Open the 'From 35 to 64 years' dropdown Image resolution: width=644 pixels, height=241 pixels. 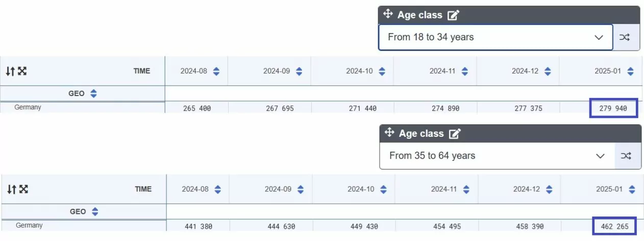(497, 156)
